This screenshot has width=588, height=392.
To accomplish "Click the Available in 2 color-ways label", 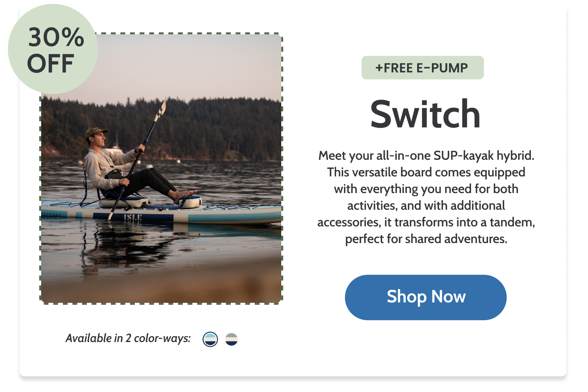I will (x=128, y=338).
